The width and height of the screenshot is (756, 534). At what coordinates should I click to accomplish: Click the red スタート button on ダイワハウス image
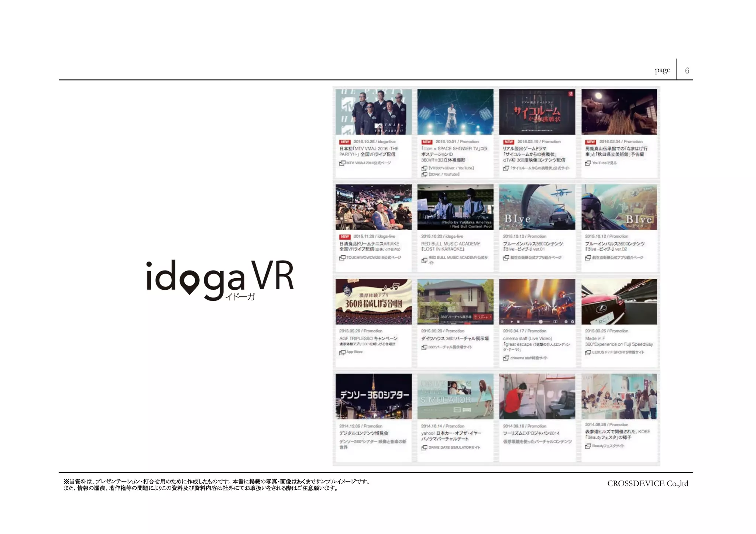point(483,317)
